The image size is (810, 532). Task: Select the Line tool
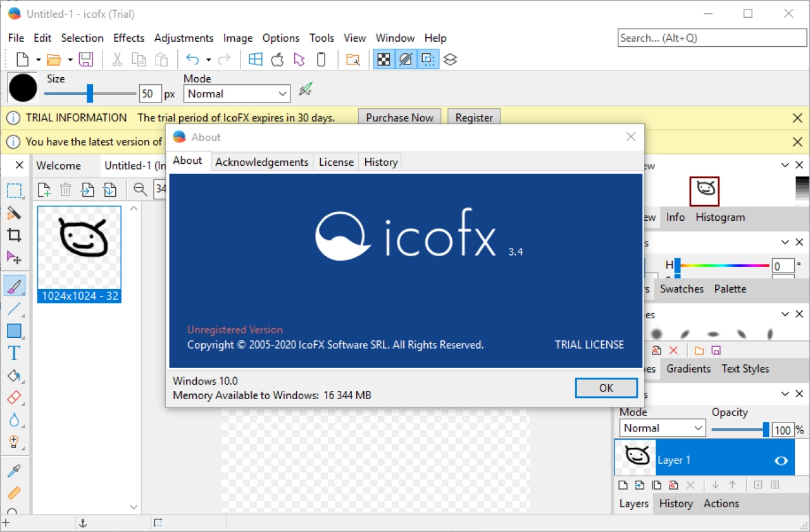tap(14, 309)
